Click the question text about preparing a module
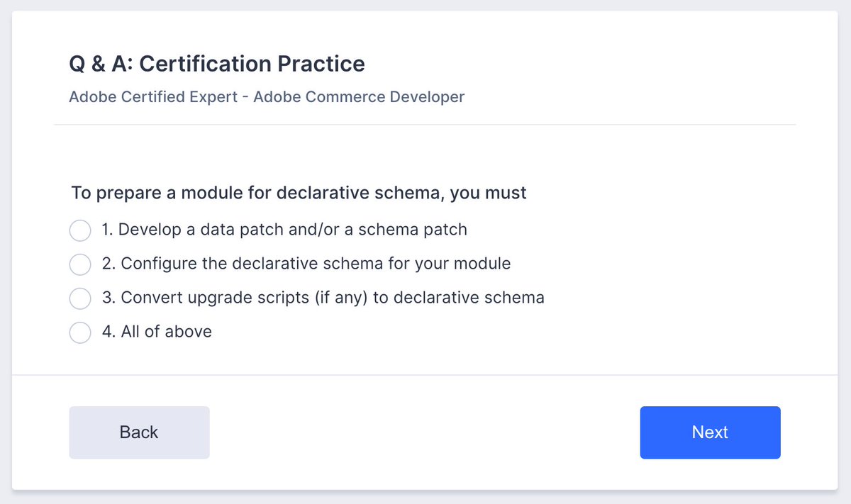Viewport: 851px width, 504px height. tap(299, 192)
